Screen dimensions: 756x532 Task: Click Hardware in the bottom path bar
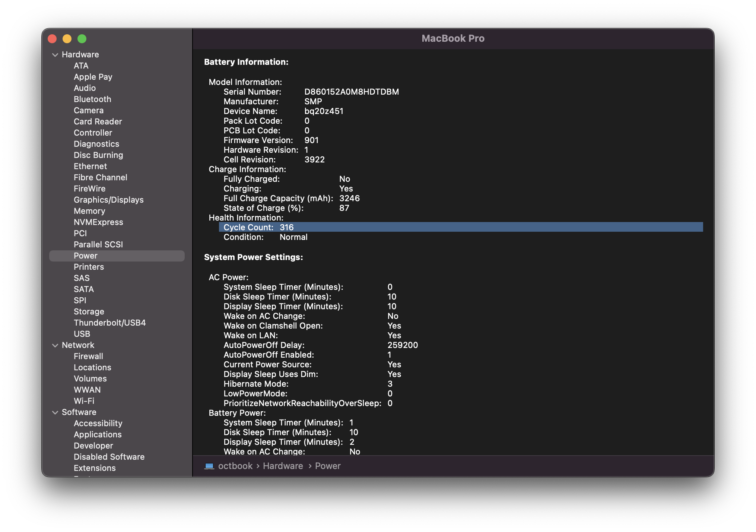click(283, 466)
